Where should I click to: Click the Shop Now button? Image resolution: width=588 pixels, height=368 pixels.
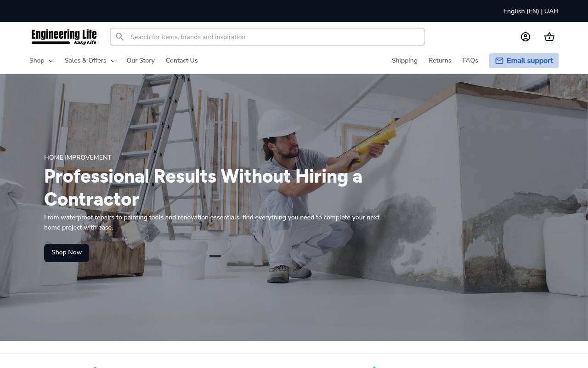tap(67, 253)
